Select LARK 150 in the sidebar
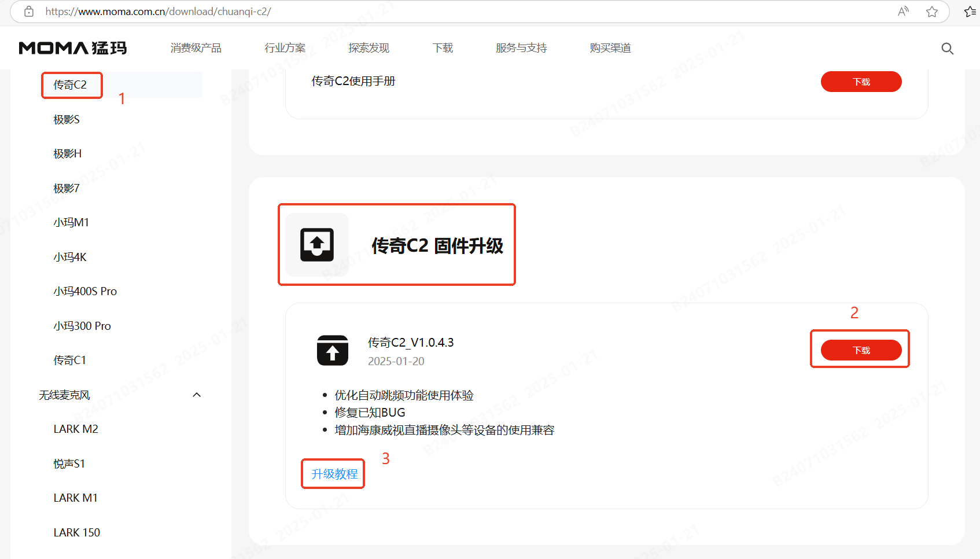The height and width of the screenshot is (559, 980). [77, 532]
